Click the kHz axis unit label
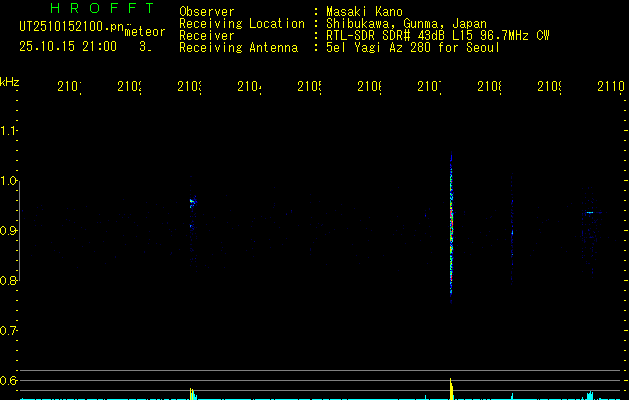The height and width of the screenshot is (400, 629). [10, 82]
